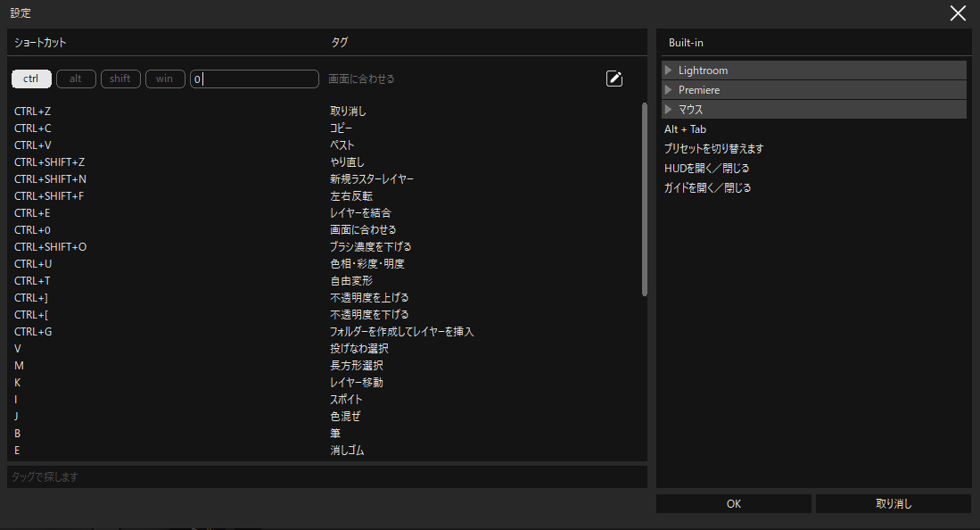The image size is (980, 530).
Task: Click the OK button
Action: tap(733, 503)
